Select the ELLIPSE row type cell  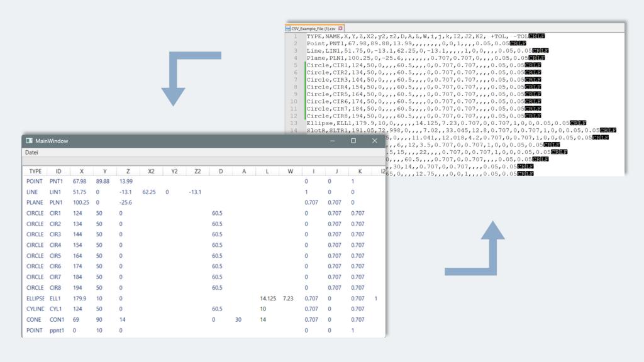coord(36,298)
